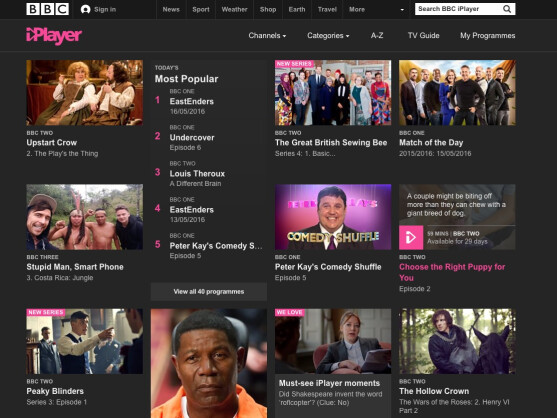Open the Shop menu item

tap(268, 10)
